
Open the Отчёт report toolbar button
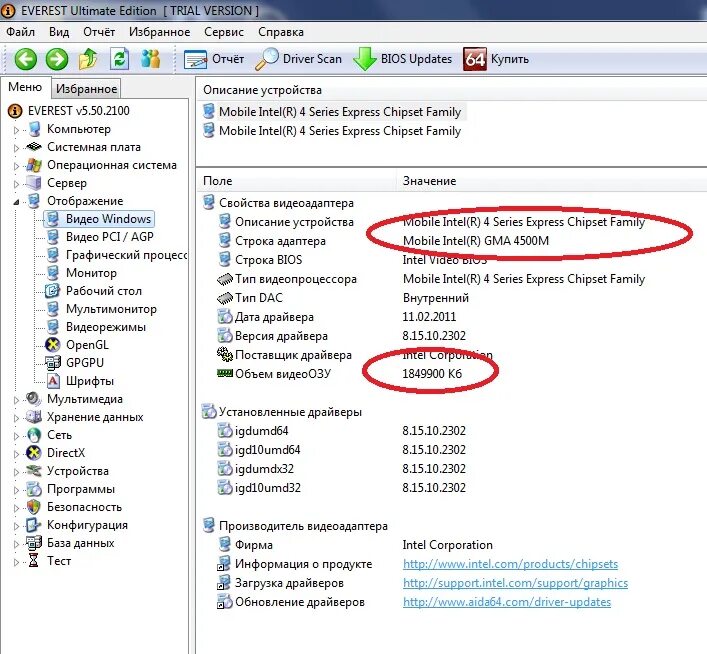[x=214, y=59]
